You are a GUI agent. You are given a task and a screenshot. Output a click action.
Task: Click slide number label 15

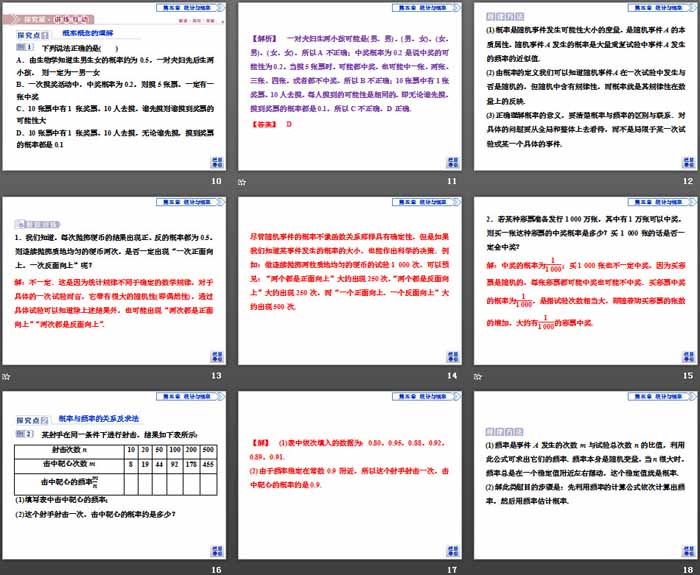tap(688, 376)
